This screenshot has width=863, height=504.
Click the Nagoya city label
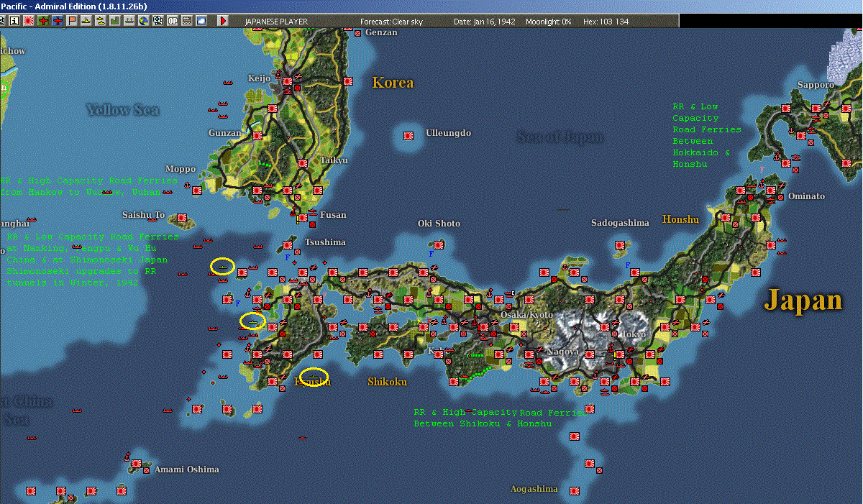[x=563, y=351]
